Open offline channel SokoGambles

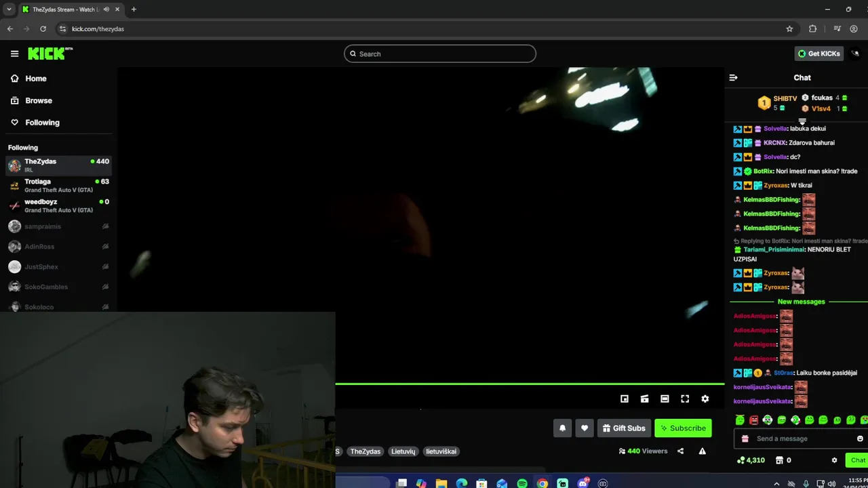pyautogui.click(x=59, y=287)
